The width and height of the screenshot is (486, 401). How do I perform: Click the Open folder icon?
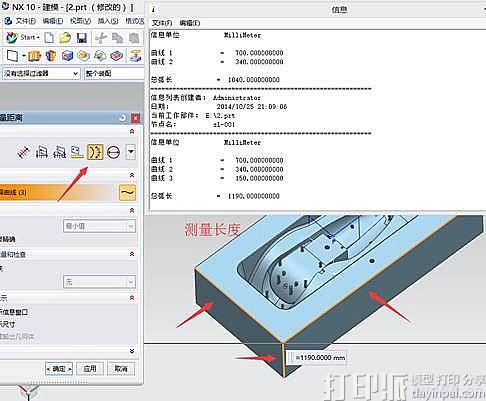pos(65,38)
